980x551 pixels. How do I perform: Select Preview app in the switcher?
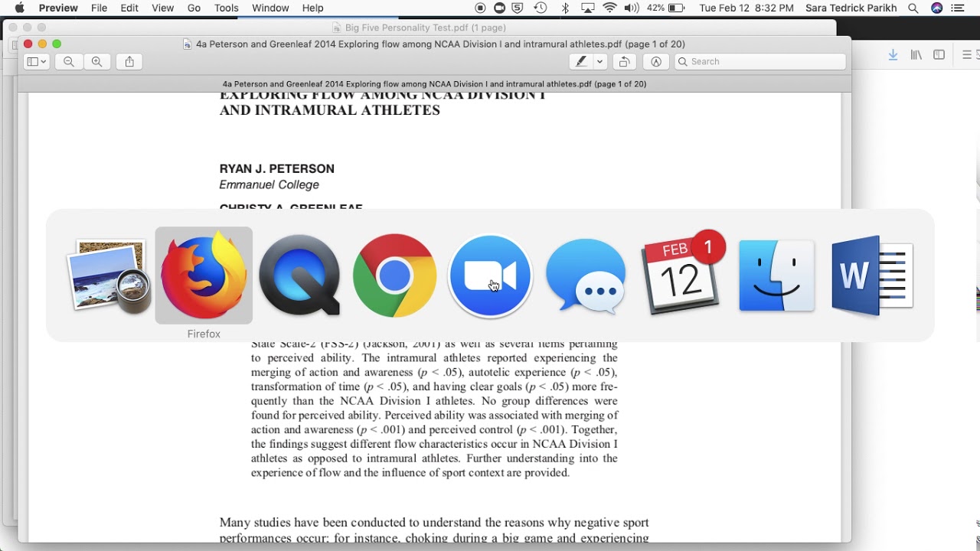pos(108,275)
